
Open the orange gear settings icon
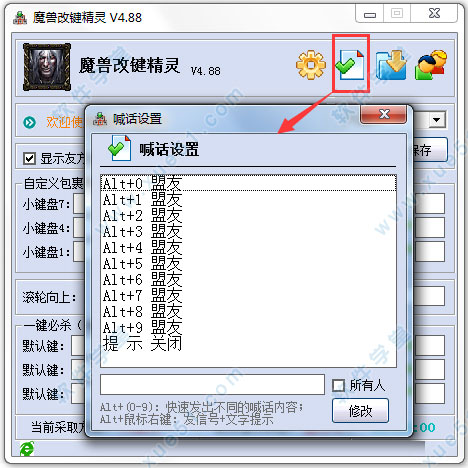(311, 65)
